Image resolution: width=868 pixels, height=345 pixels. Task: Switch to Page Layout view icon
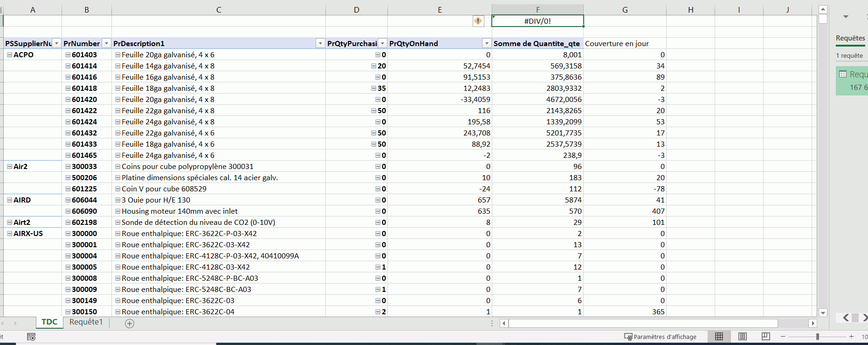pos(742,337)
